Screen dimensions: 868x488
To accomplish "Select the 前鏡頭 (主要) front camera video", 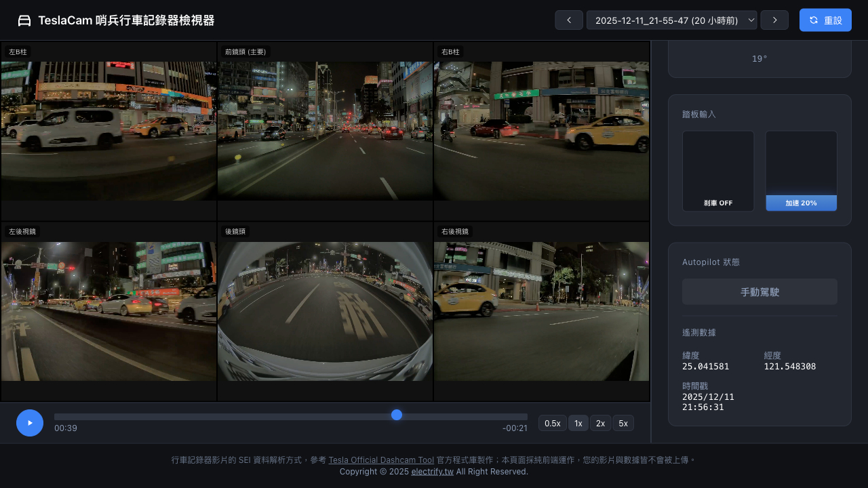I will [x=325, y=131].
